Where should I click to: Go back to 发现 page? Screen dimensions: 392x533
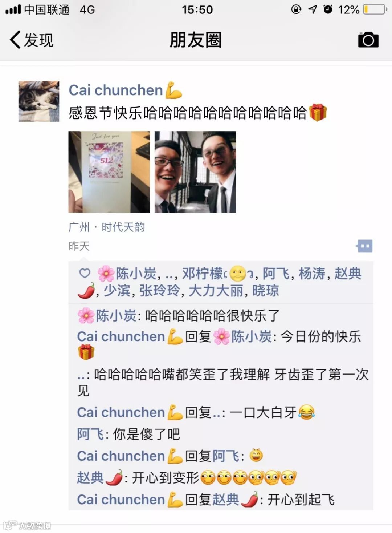click(32, 40)
